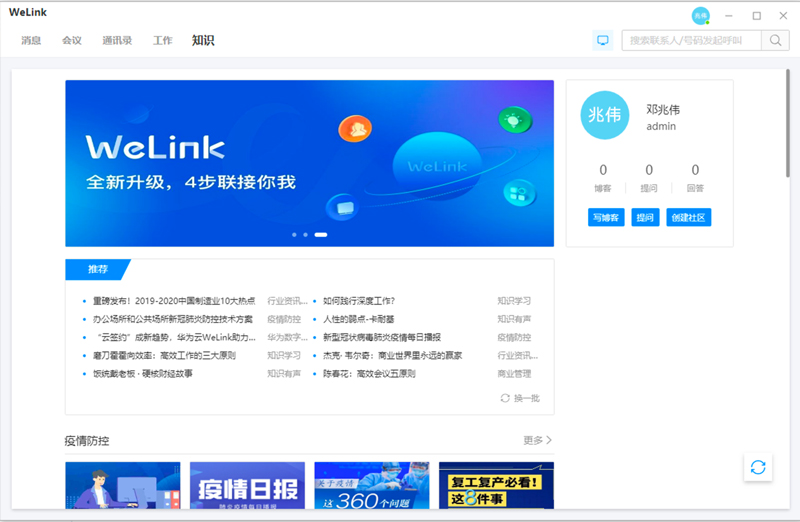The height and width of the screenshot is (522, 800).
Task: Switch to the 会议 tab
Action: [72, 40]
